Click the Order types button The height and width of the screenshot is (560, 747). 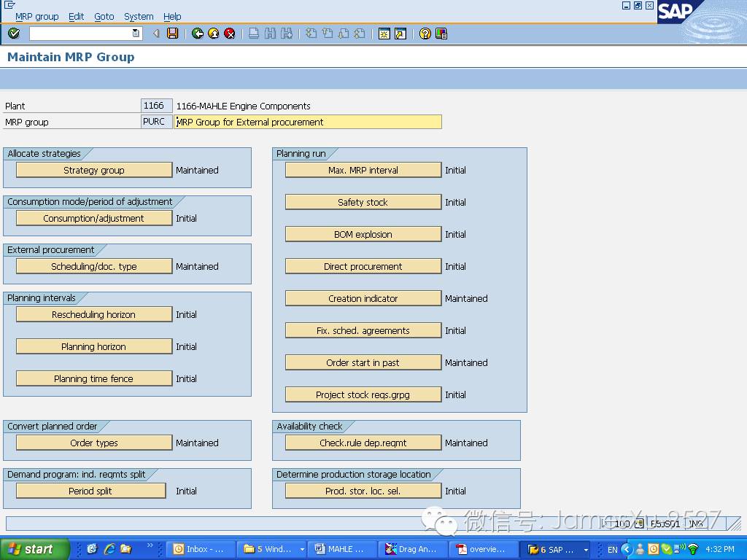pos(94,443)
